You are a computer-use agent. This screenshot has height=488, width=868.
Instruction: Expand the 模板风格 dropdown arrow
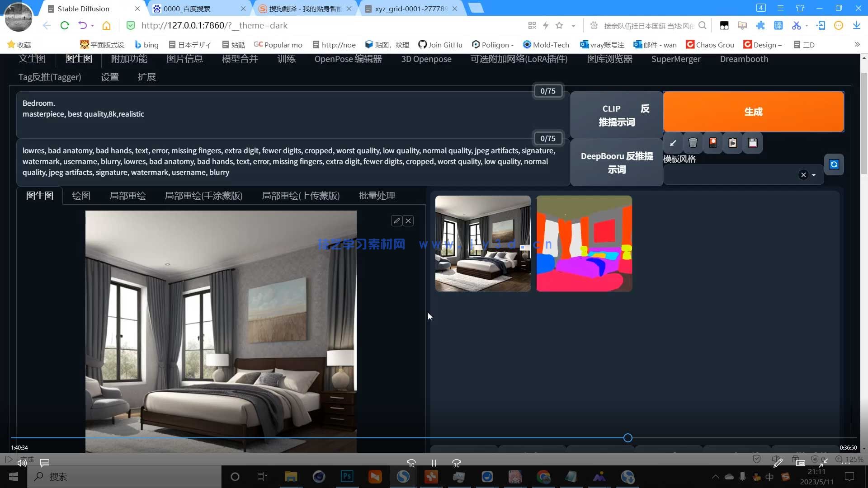point(814,175)
